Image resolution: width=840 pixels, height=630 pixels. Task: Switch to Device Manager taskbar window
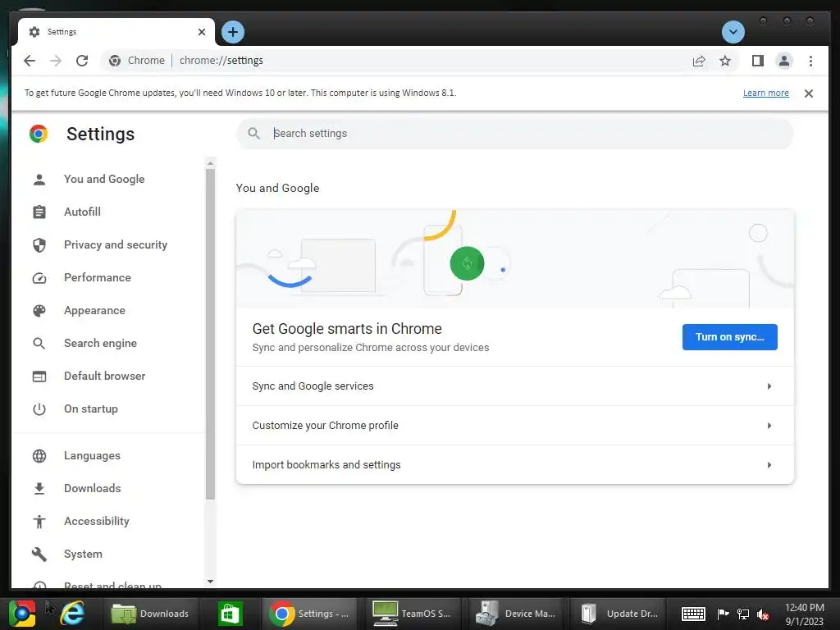[x=516, y=614]
